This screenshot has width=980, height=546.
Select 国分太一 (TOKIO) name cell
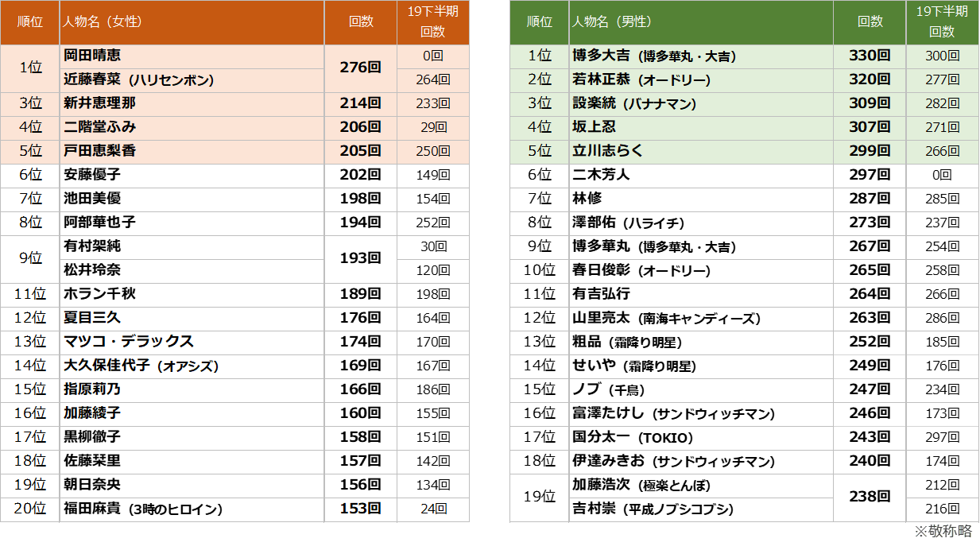coord(633,437)
